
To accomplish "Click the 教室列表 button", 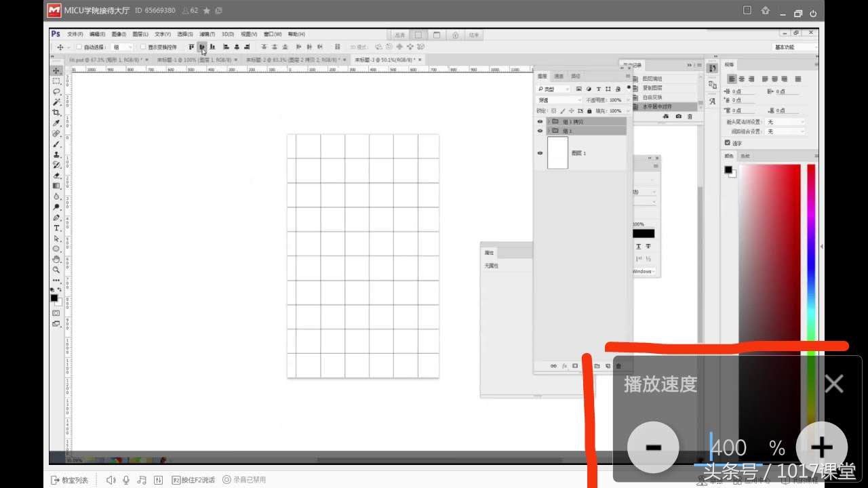I will pos(70,480).
